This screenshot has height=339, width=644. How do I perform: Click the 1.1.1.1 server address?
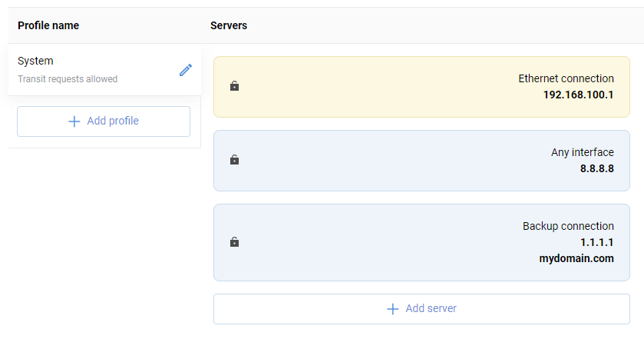point(596,242)
